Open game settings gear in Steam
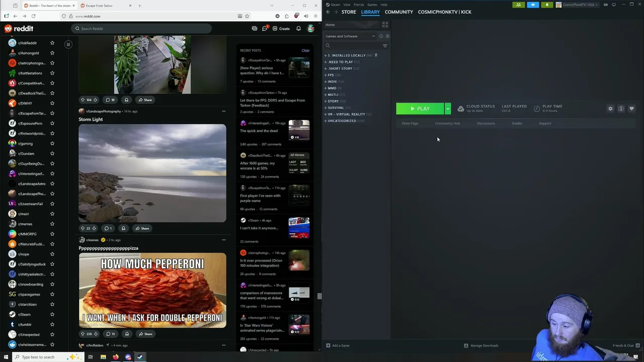The image size is (644, 362). point(610,109)
